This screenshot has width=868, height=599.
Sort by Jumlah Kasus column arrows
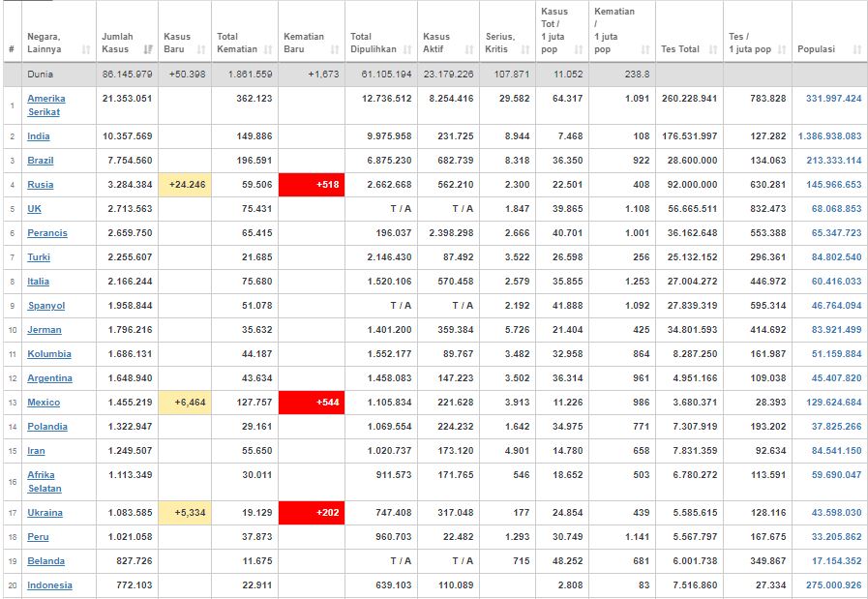click(148, 49)
